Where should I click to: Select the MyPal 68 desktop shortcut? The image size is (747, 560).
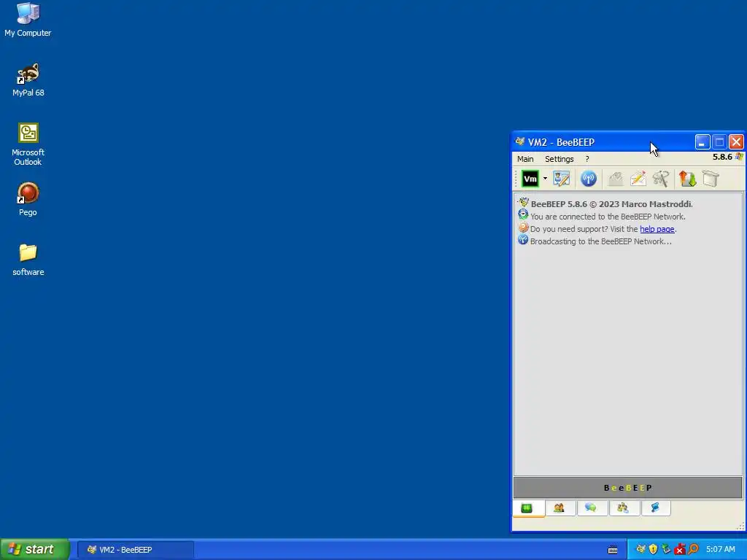[28, 80]
